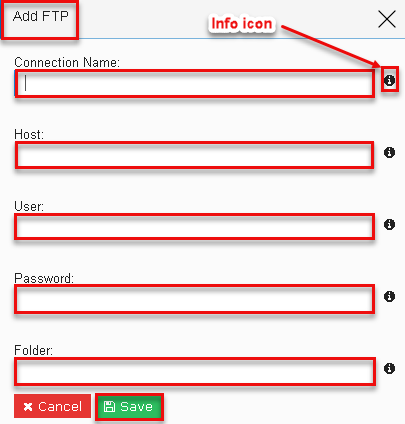Image resolution: width=405 pixels, height=424 pixels.
Task: Click the Folder label text
Action: [34, 350]
